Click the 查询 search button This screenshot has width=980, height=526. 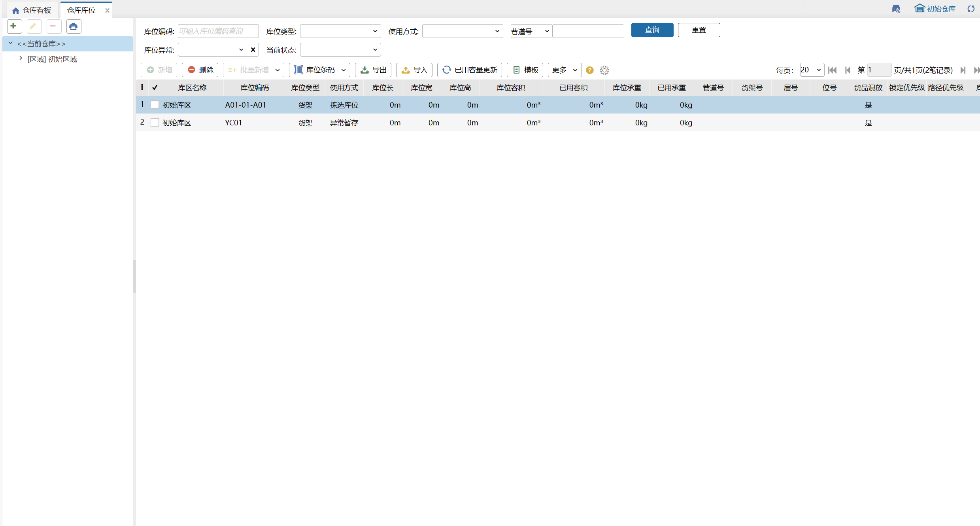(652, 30)
